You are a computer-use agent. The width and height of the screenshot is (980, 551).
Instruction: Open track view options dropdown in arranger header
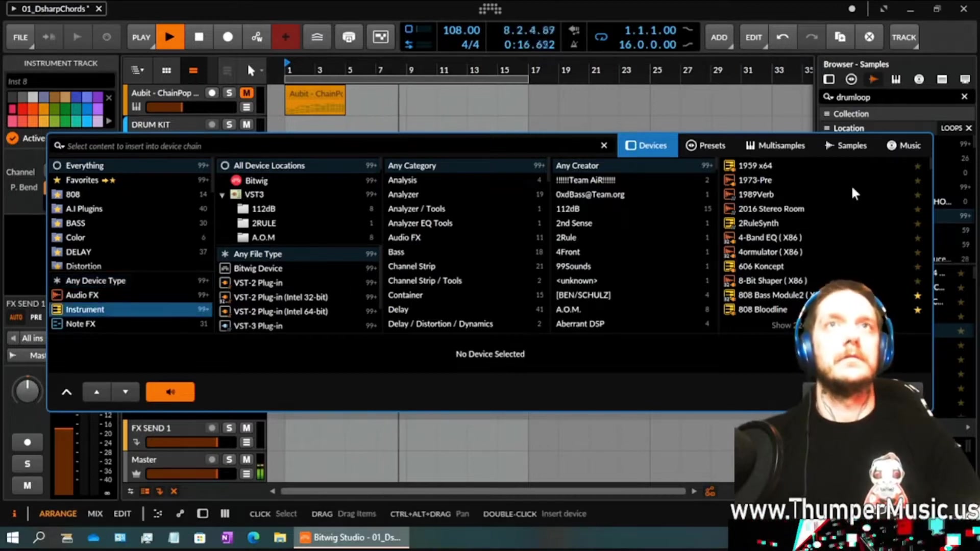tap(138, 70)
